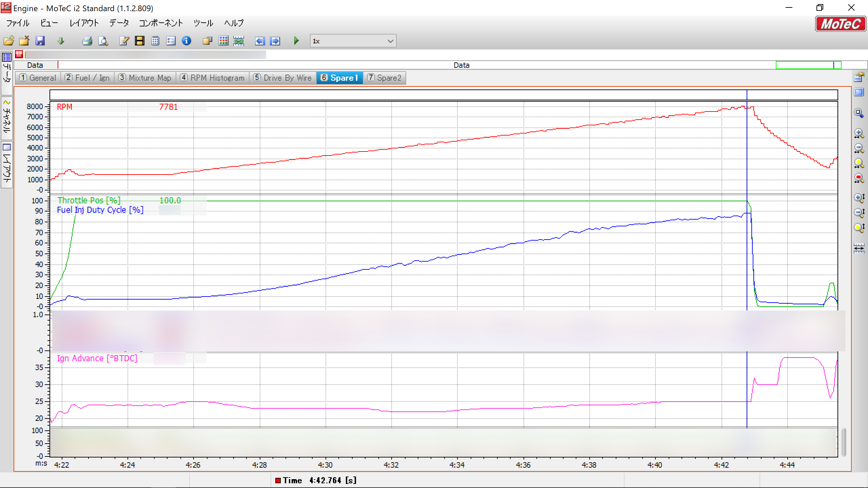Open the 1x playback speed dropdown
Screen dimensions: 868x488
click(x=390, y=41)
